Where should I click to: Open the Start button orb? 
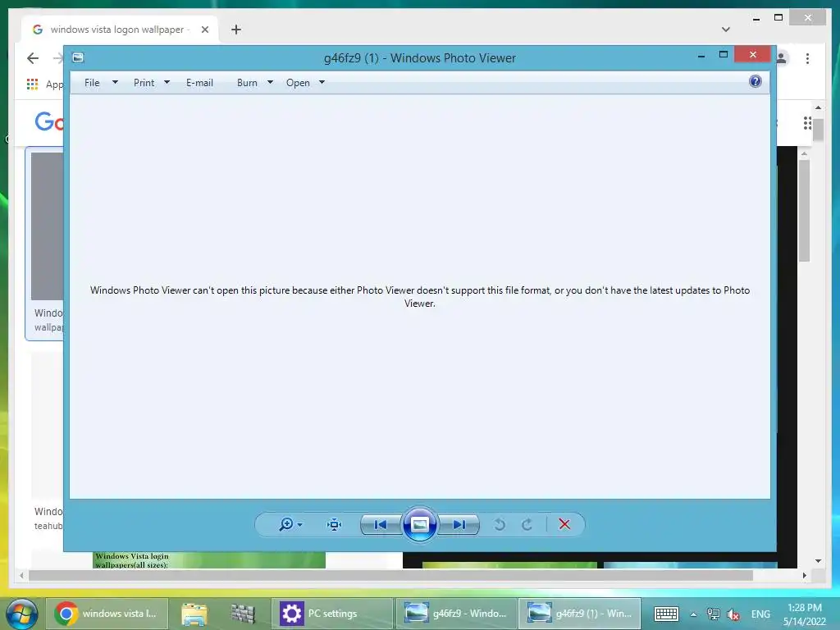(22, 614)
